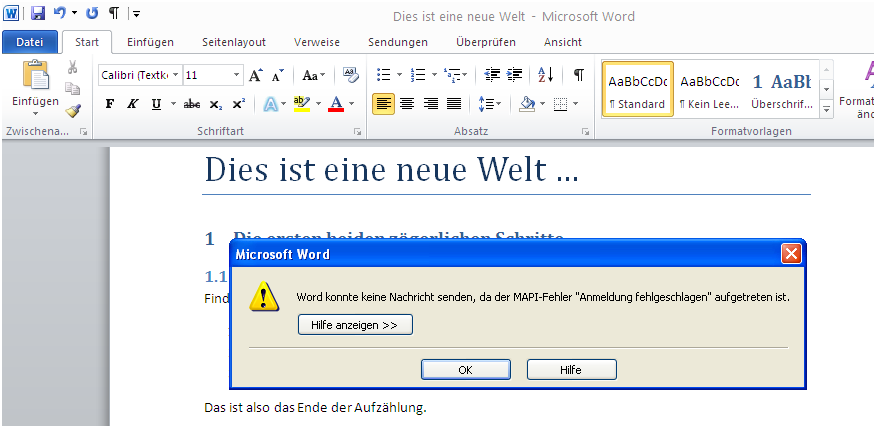Toggle subscript x₂
This screenshot has width=874, height=426.
pos(216,104)
